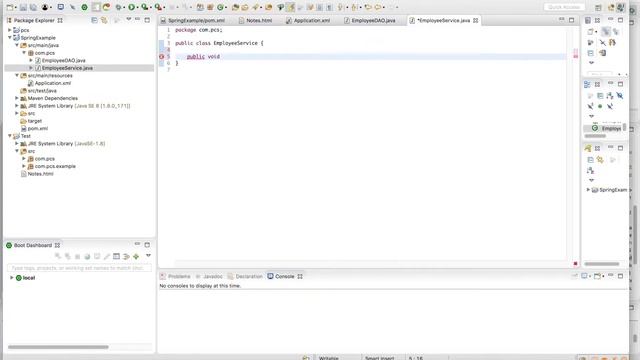Click the Smart Insert status bar entry
Viewport: 640px width, 360px height.
point(379,358)
